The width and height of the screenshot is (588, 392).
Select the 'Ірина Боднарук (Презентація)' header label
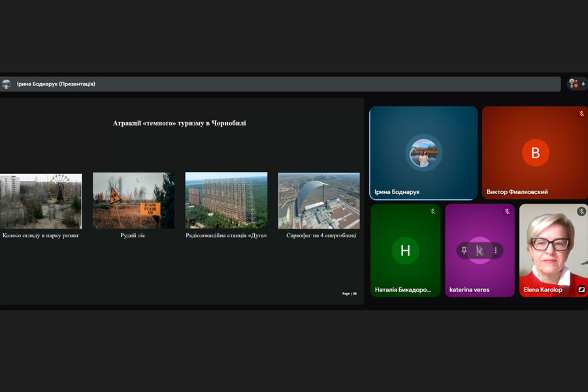[56, 84]
